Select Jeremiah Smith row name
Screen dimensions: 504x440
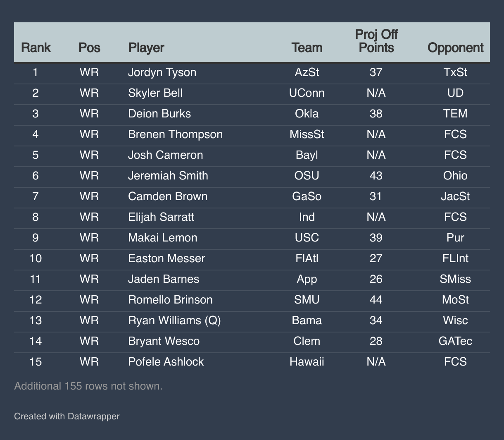point(168,176)
